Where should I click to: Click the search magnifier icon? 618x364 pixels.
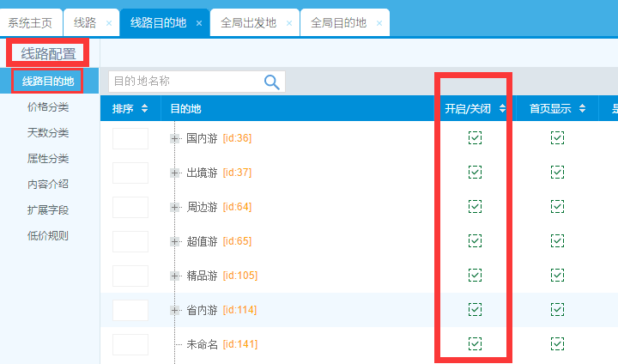[x=272, y=82]
